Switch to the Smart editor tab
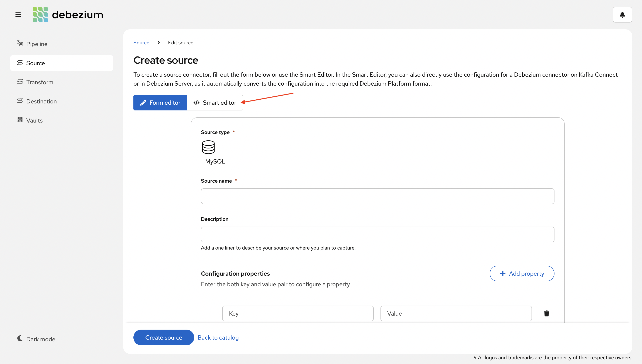The width and height of the screenshot is (642, 364). tap(215, 103)
